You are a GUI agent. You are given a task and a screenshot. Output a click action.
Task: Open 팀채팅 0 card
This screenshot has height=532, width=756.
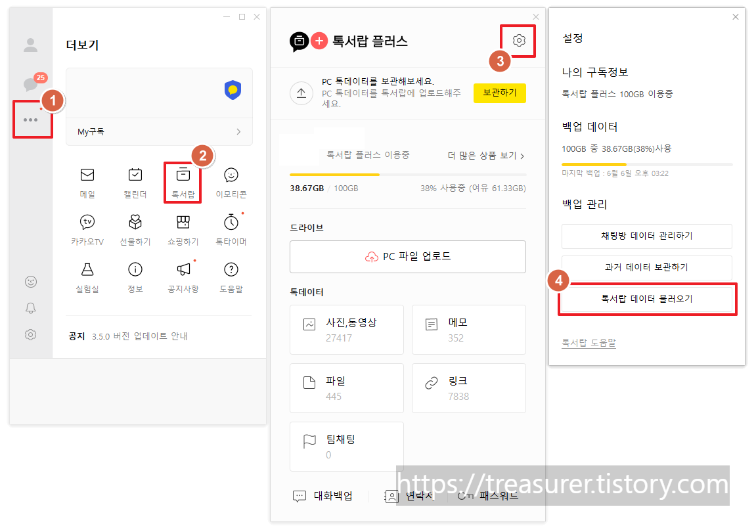(347, 447)
